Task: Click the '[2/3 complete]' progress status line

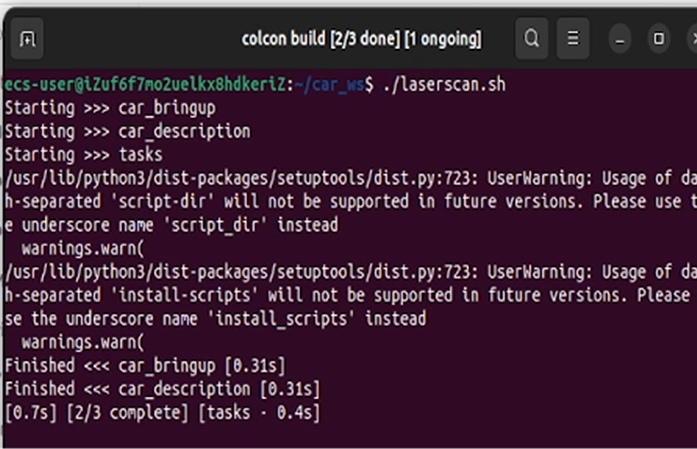Action: pyautogui.click(x=162, y=413)
